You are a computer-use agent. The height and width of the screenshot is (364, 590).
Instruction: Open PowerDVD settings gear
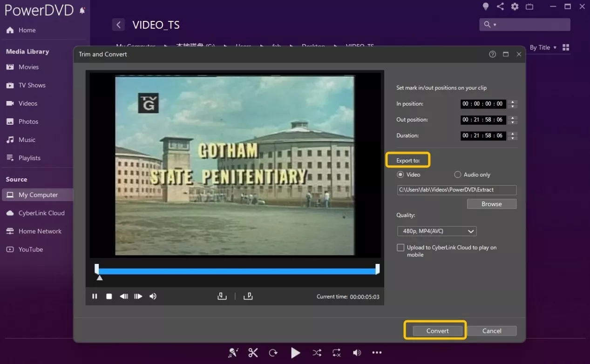[x=515, y=7]
